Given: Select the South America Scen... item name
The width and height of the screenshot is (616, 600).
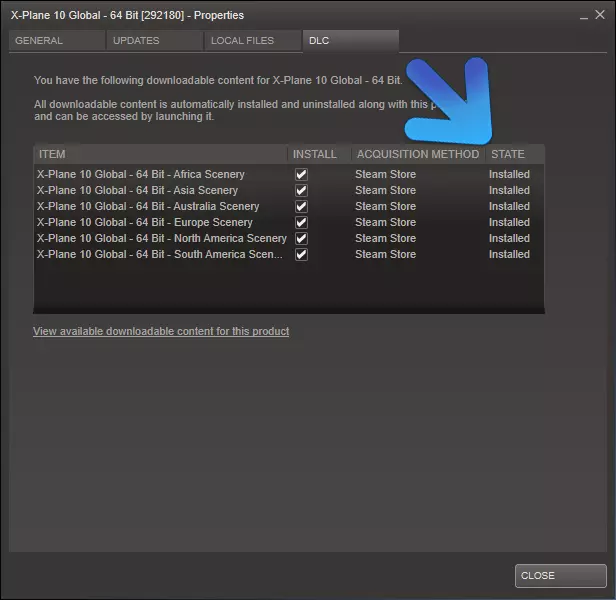Looking at the screenshot, I should point(160,255).
